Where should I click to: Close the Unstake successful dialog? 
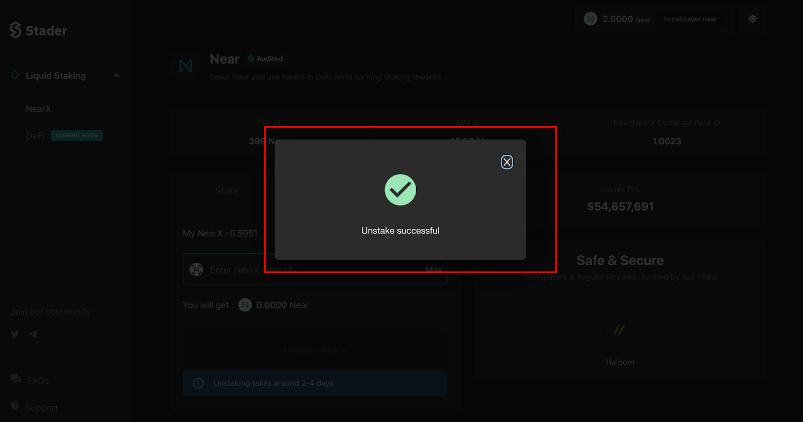(x=506, y=162)
